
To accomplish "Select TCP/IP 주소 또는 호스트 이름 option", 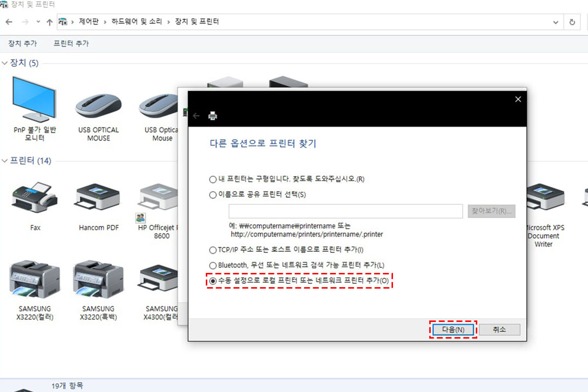I will (213, 249).
